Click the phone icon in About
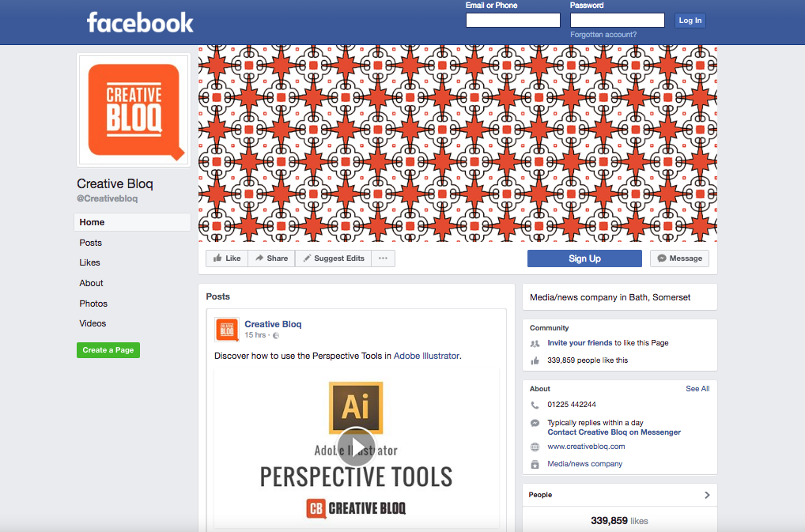Image resolution: width=805 pixels, height=532 pixels. coord(535,405)
